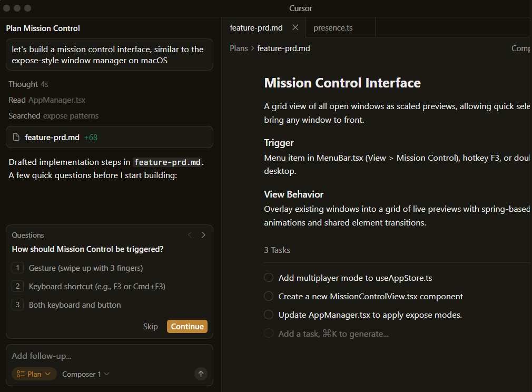Toggle the Update AppManager.tsx task circle
The width and height of the screenshot is (532, 392).
[x=269, y=315]
